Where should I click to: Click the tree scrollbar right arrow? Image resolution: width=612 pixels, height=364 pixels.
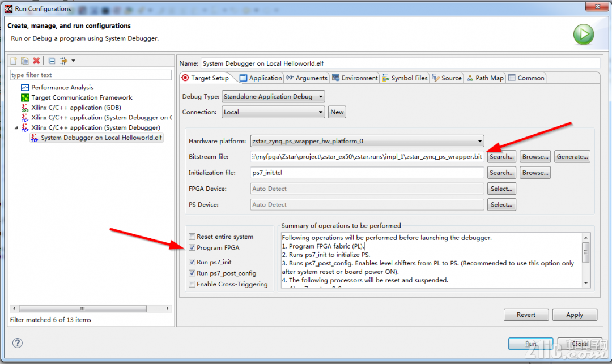click(x=167, y=309)
